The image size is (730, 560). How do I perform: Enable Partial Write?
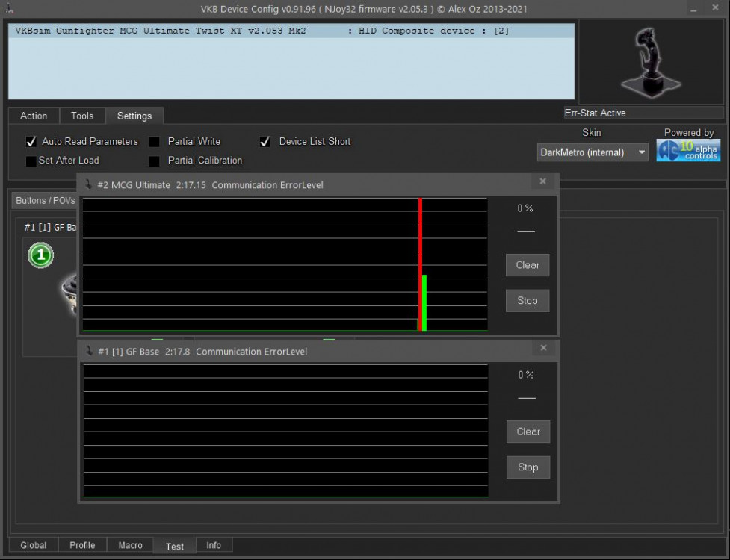point(155,141)
